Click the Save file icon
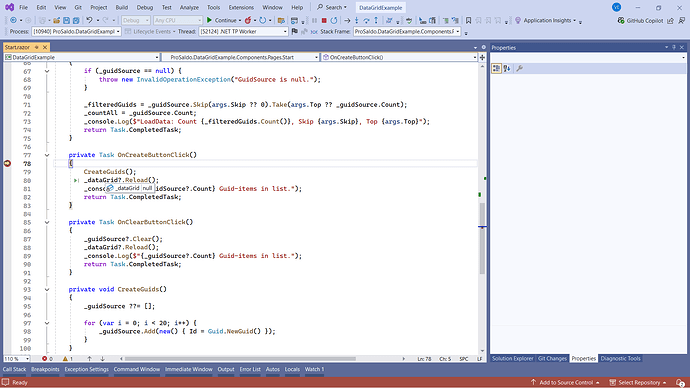Viewport: 690px width, 388px height. (x=66, y=20)
